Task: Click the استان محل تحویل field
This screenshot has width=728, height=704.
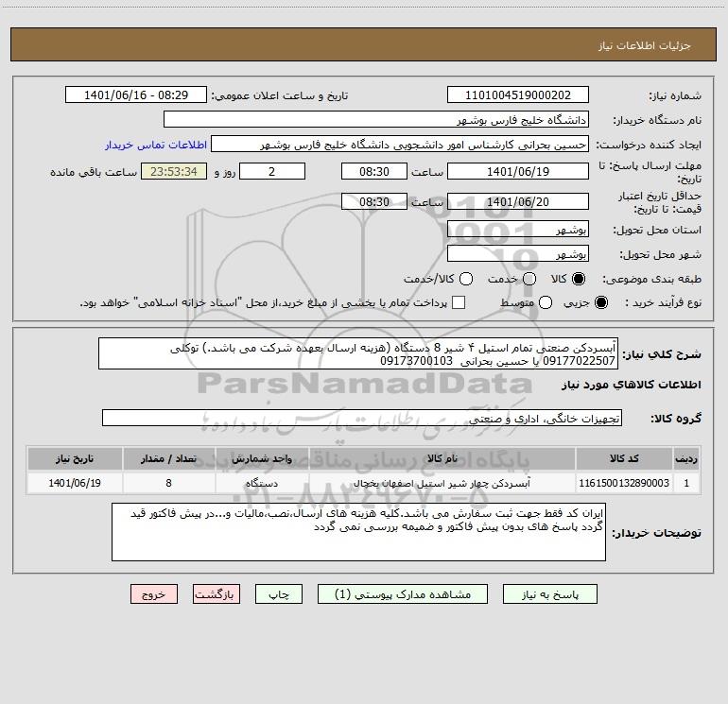Action: click(518, 230)
